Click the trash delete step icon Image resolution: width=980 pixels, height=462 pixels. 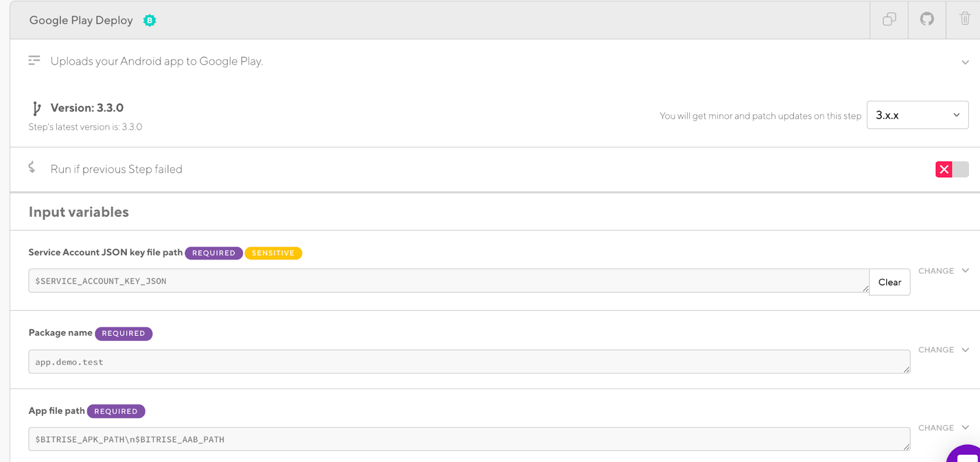(x=965, y=18)
